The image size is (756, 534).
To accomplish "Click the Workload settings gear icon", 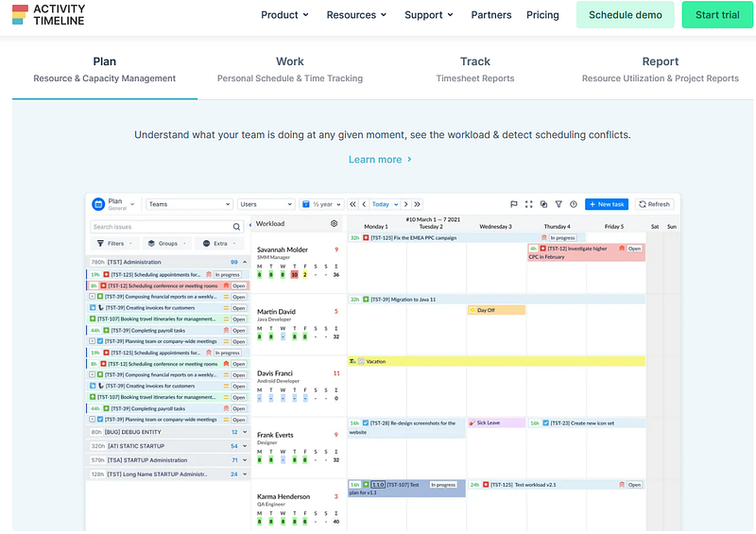I will click(x=334, y=223).
